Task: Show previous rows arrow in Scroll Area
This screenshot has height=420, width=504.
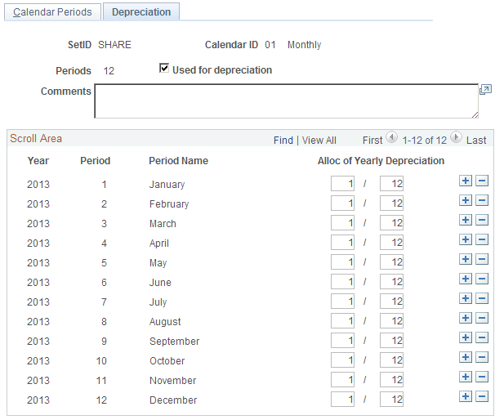Action: click(x=391, y=137)
